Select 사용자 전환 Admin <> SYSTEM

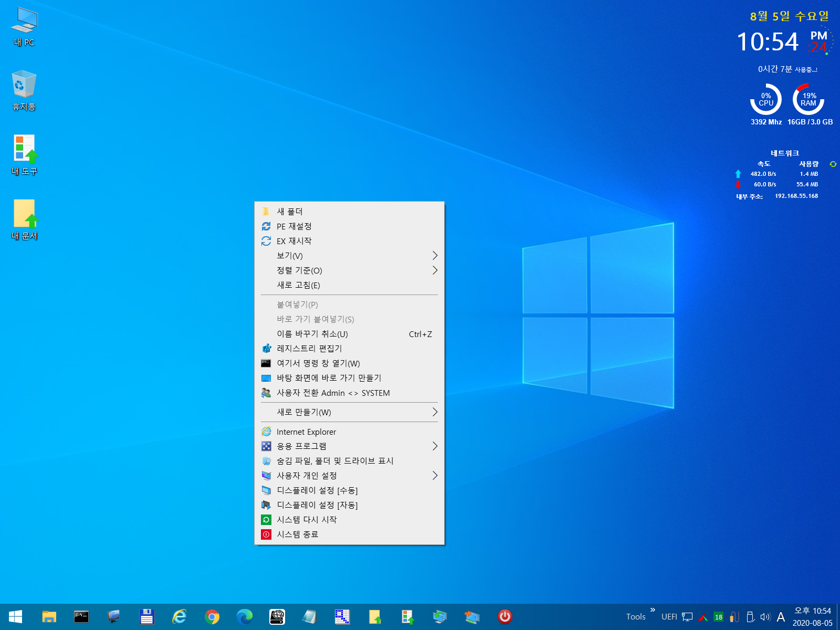point(350,393)
